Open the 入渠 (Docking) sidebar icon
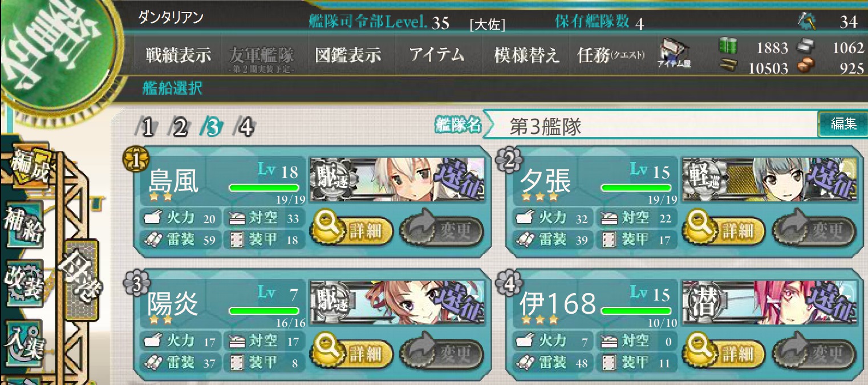 pos(25,343)
